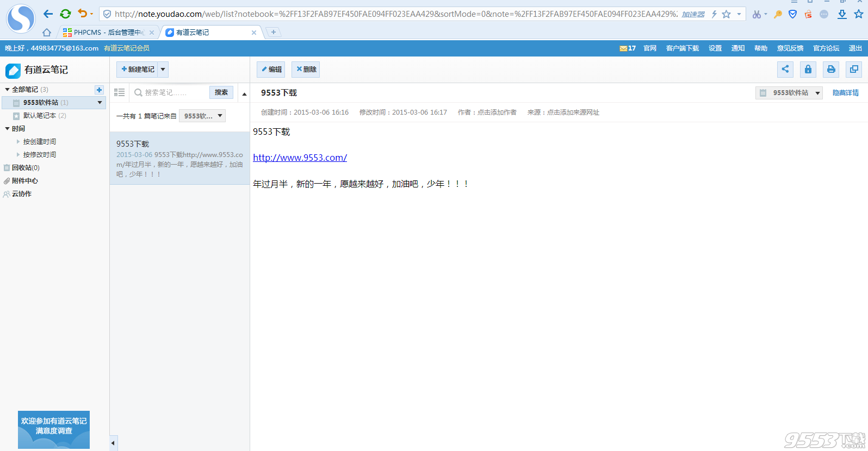Click the orange undo-close icon
The height and width of the screenshot is (451, 868).
coord(83,14)
